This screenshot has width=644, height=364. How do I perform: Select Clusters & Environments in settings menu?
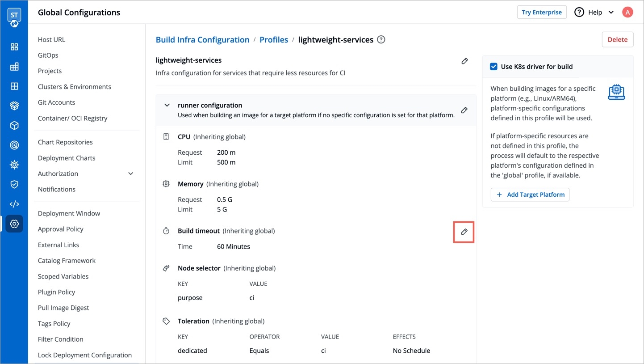coord(74,87)
